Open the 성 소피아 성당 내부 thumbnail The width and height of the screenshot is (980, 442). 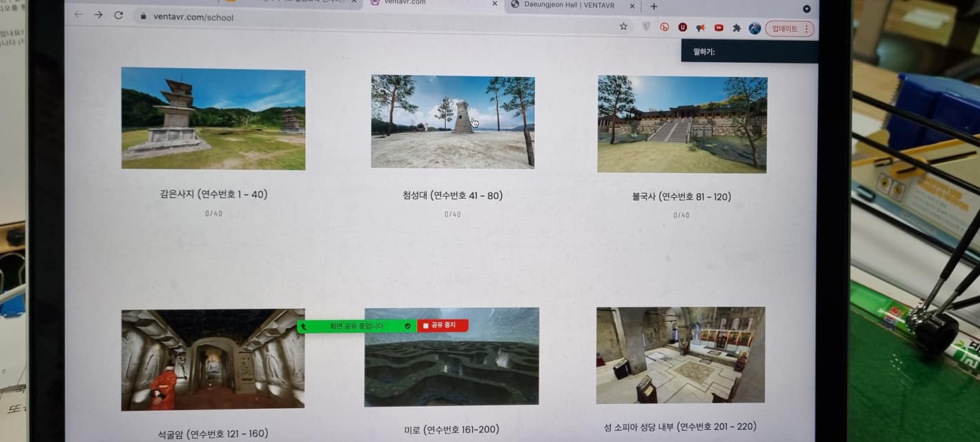[680, 355]
